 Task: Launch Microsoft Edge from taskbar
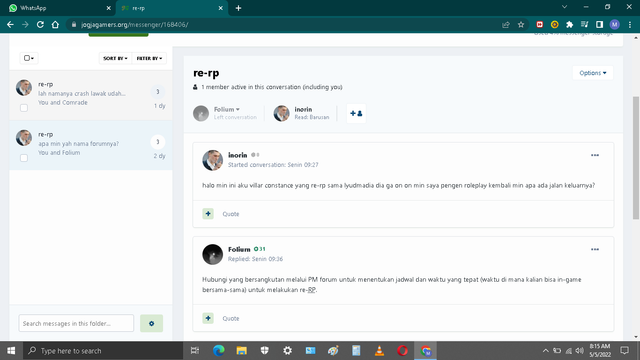(218, 351)
